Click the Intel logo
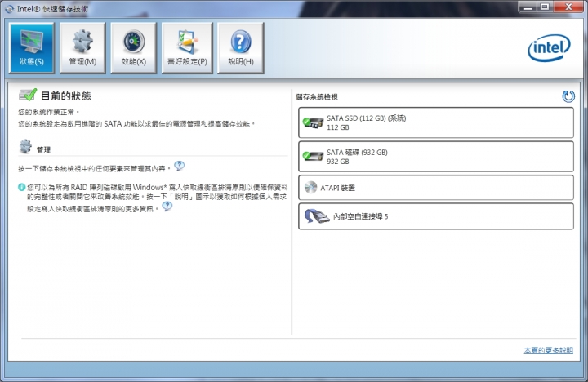The width and height of the screenshot is (588, 382). coord(549,48)
